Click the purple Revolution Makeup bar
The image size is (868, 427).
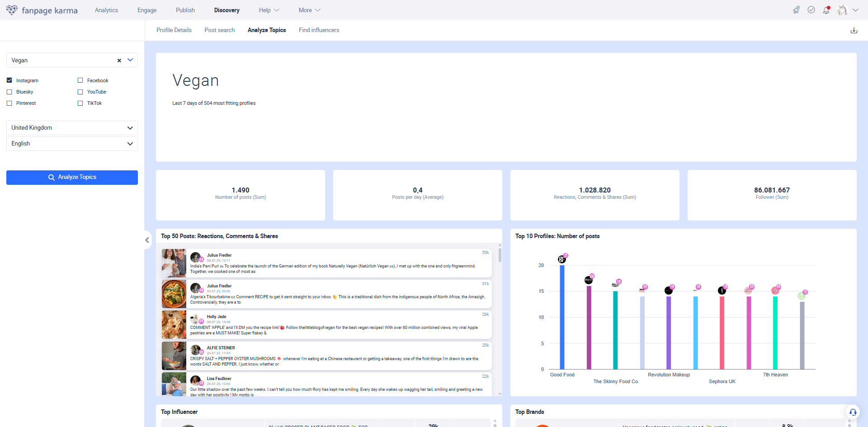click(669, 333)
